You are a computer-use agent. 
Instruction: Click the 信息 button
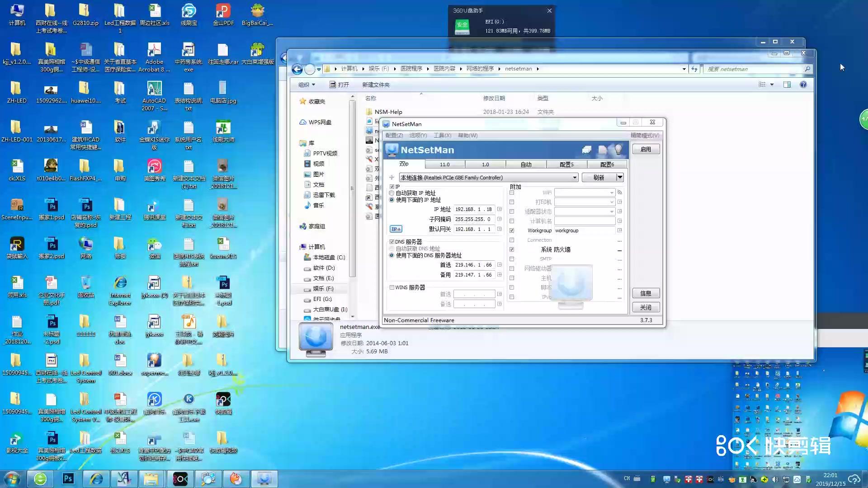(x=646, y=293)
